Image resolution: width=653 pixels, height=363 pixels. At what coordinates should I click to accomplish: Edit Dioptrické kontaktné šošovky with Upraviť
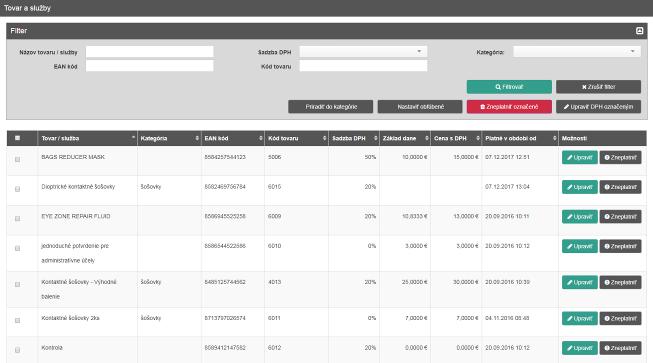tap(580, 187)
